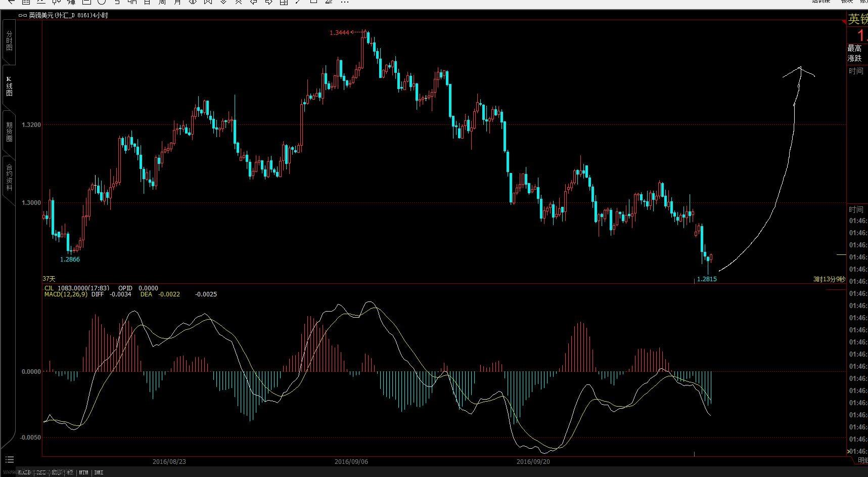Open the toolbar more options ellipsis

[345, 2]
